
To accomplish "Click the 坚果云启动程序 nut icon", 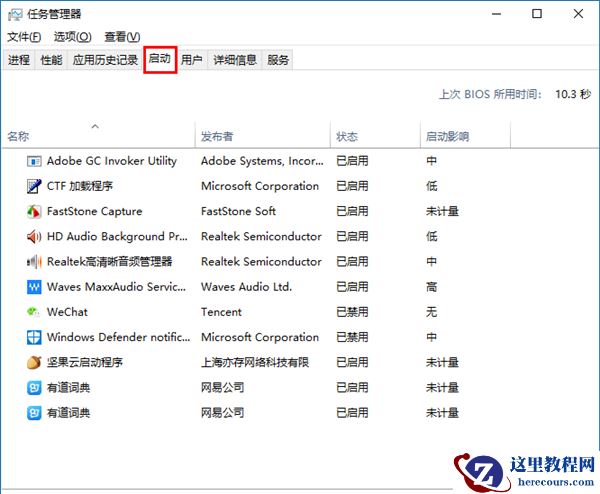I will pyautogui.click(x=34, y=362).
